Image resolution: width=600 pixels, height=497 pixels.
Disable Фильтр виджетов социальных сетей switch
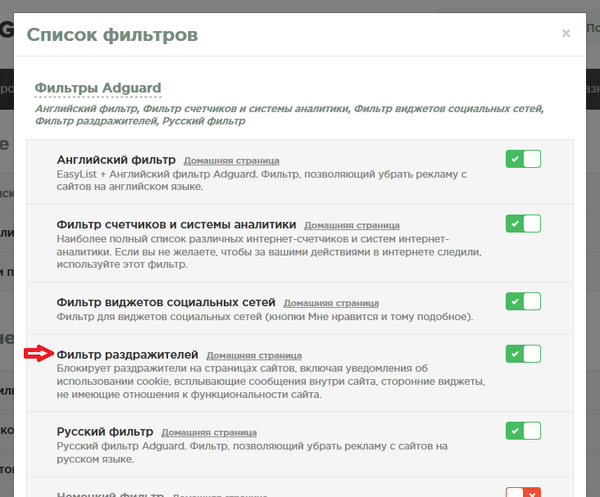tap(523, 301)
